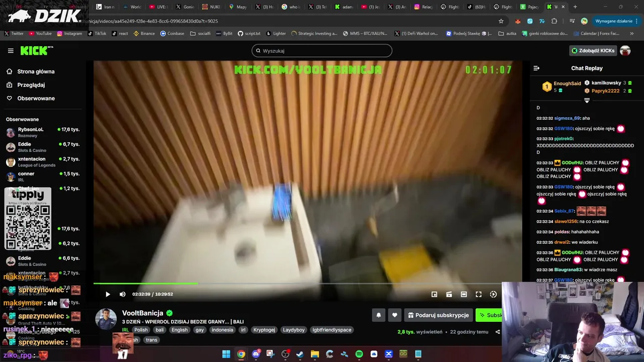Click the VooltBanicja channel name

pyautogui.click(x=143, y=313)
